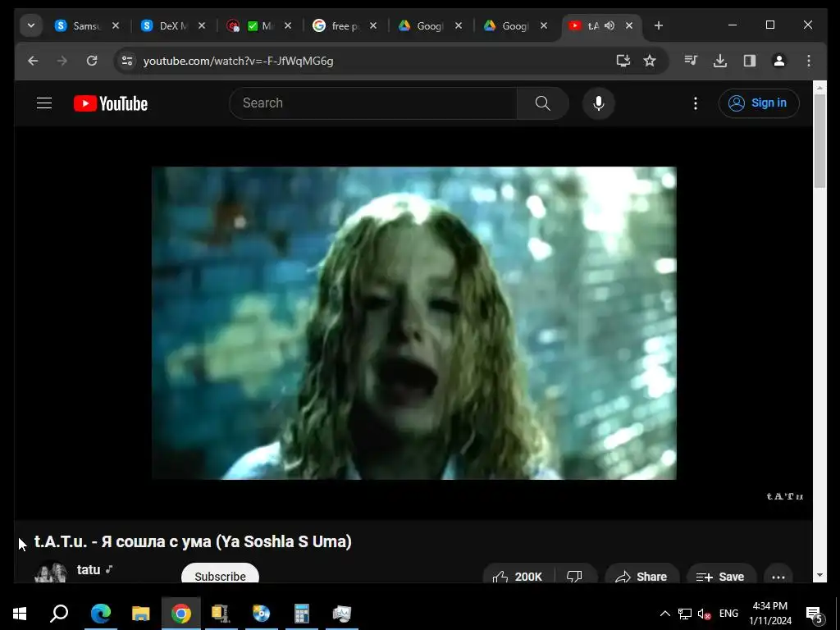This screenshot has width=840, height=630.
Task: Click the muted volume tray icon
Action: coord(704,614)
